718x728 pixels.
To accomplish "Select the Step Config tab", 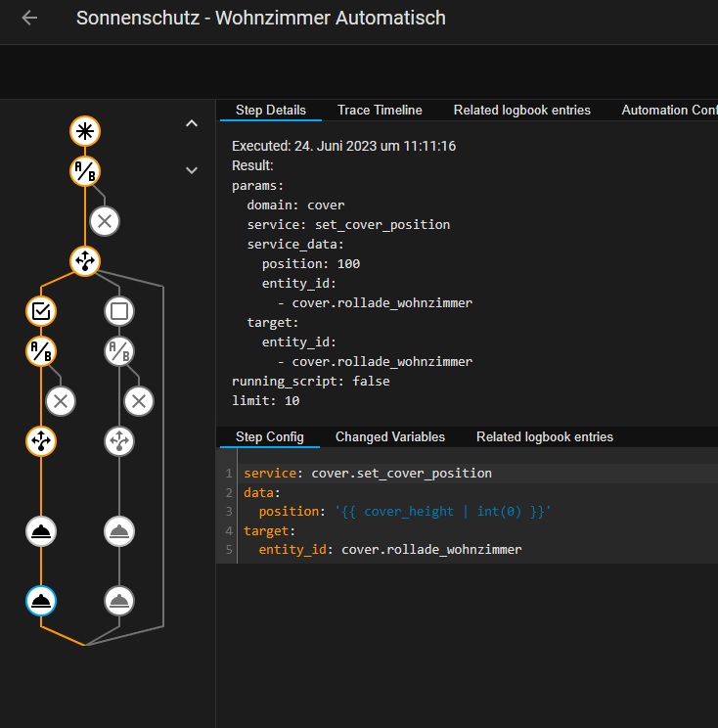I will coord(269,436).
